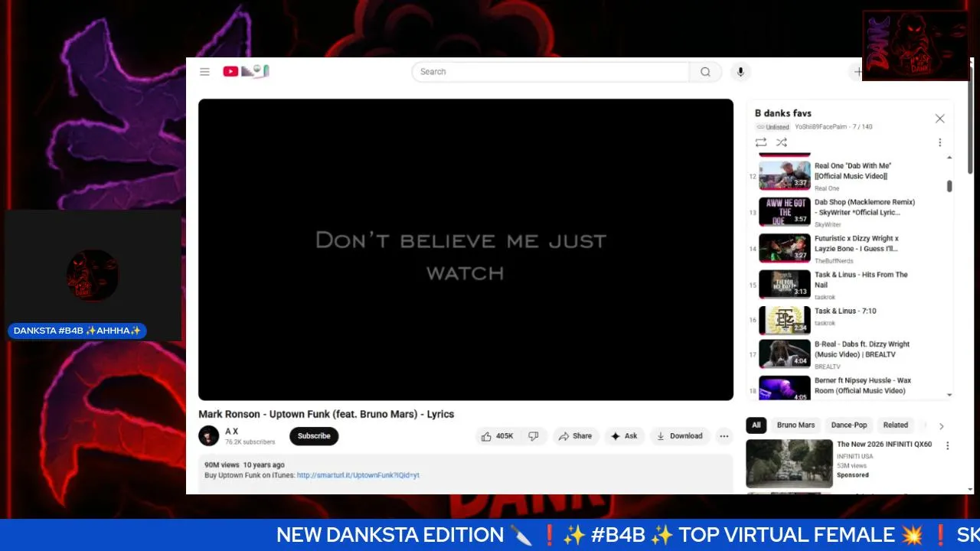980x551 pixels.
Task: Close the B danks favs playlist panel
Action: click(x=939, y=119)
